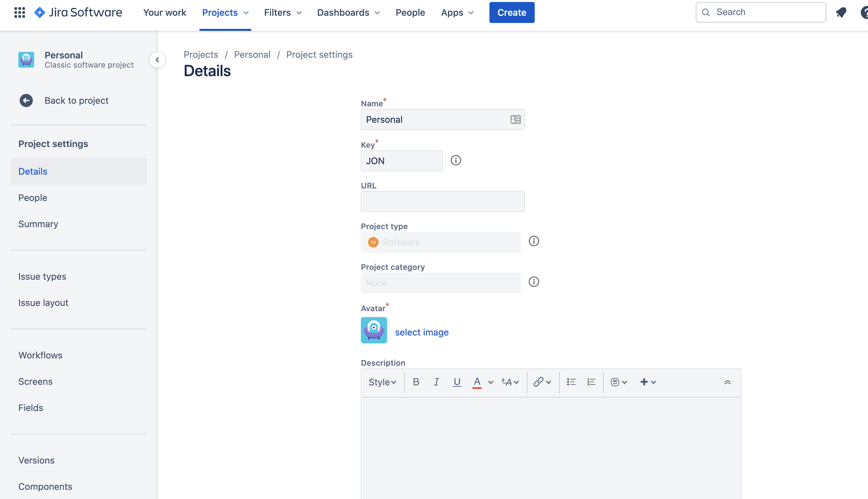
Task: Click the info icon next to Project category
Action: point(533,282)
